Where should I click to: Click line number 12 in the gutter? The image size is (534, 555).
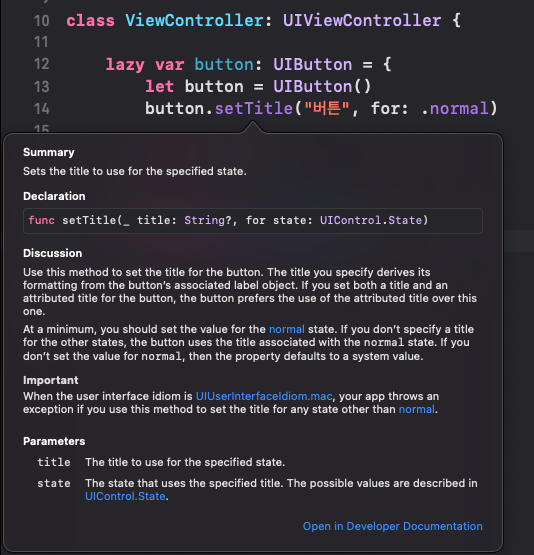tap(42, 64)
